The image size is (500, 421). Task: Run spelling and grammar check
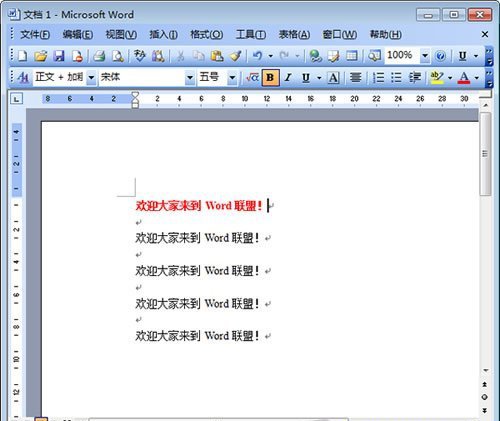pyautogui.click(x=139, y=56)
